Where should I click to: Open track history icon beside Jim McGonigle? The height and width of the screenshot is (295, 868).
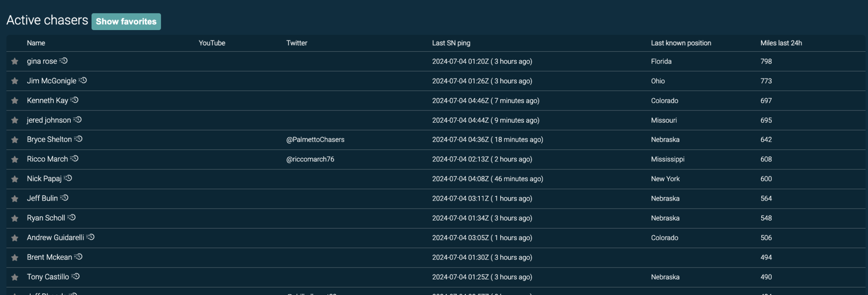[83, 80]
